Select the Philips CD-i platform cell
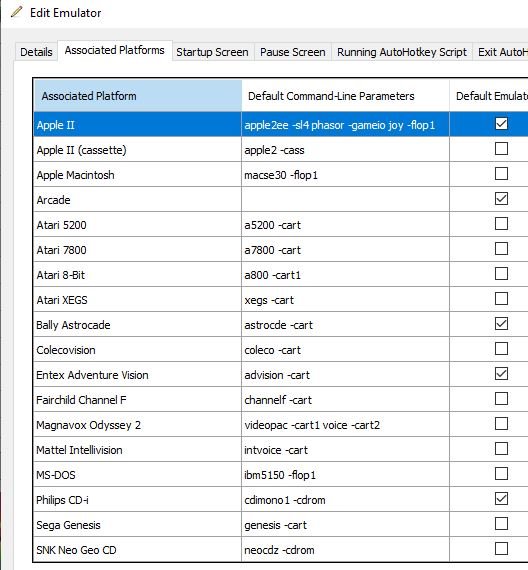 pyautogui.click(x=137, y=500)
